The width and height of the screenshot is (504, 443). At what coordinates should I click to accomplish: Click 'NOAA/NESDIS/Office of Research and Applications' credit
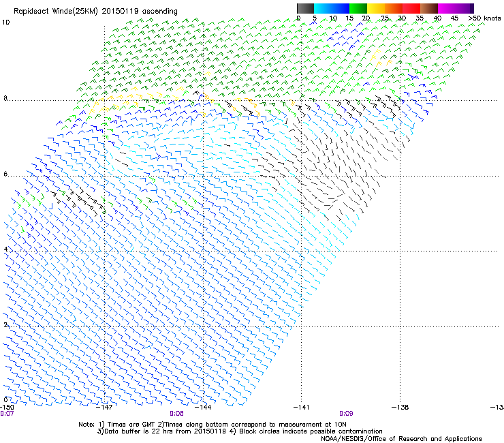tap(401, 439)
